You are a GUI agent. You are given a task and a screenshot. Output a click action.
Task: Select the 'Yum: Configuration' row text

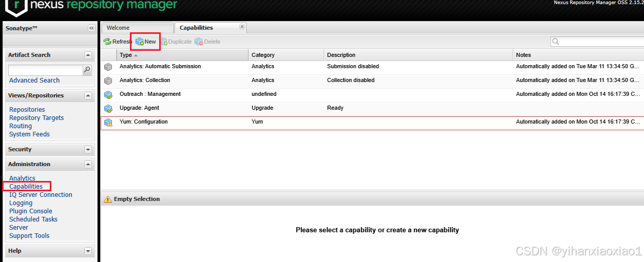tap(144, 122)
